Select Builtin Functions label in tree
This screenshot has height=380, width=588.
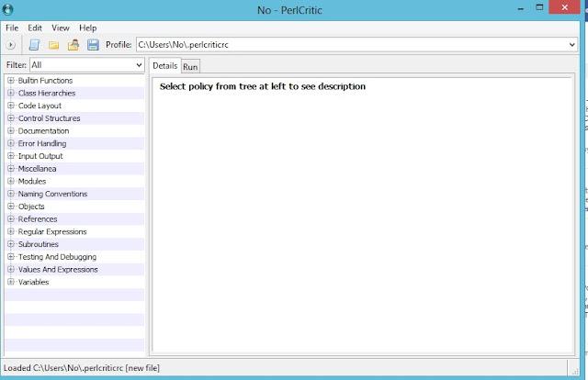[45, 81]
